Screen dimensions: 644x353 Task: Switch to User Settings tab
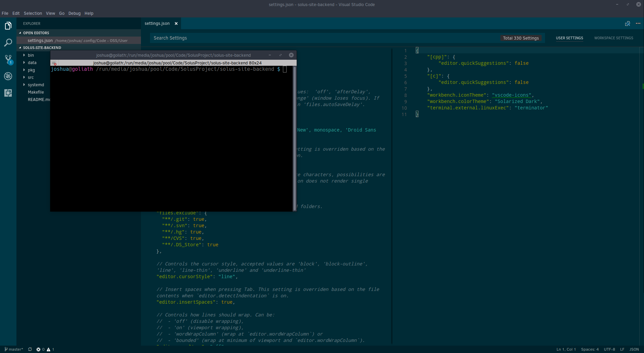569,38
